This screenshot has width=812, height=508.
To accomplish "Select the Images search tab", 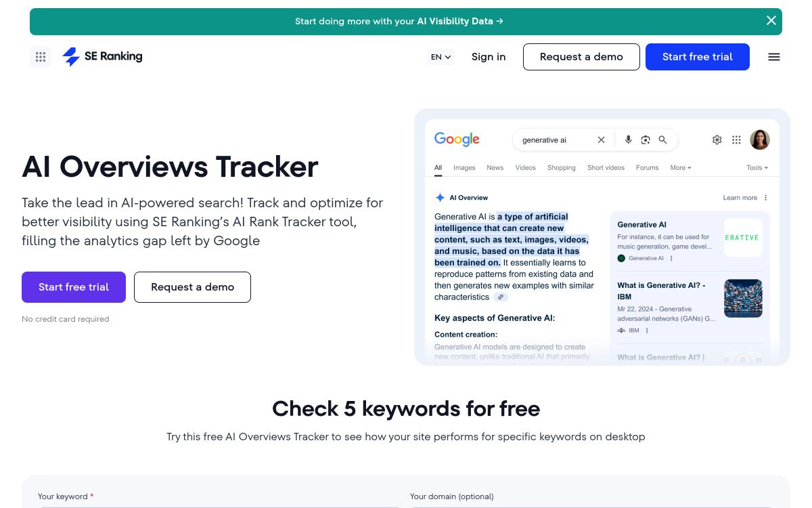I will point(464,167).
